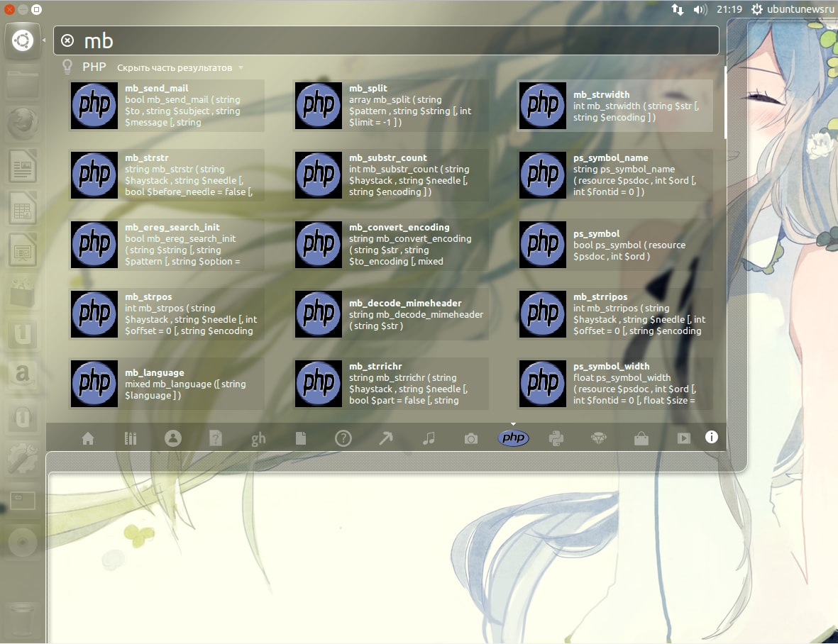Open the ps_symbol_name result
The height and width of the screenshot is (644, 838).
[615, 175]
